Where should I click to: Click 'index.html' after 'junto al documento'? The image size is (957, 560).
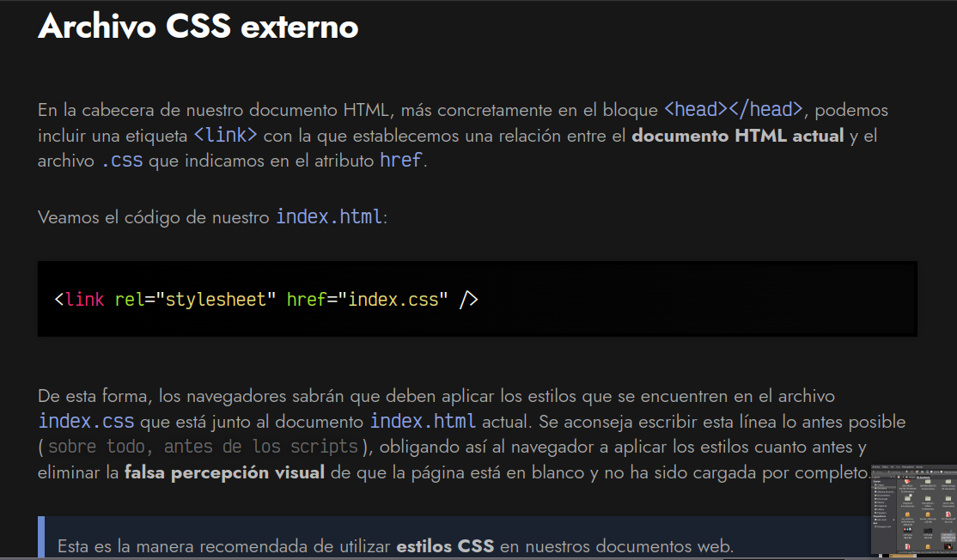click(423, 421)
